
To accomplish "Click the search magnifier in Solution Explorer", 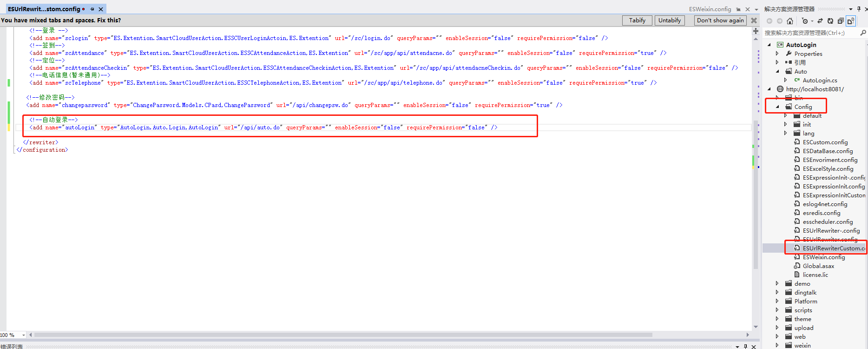I will pyautogui.click(x=863, y=33).
